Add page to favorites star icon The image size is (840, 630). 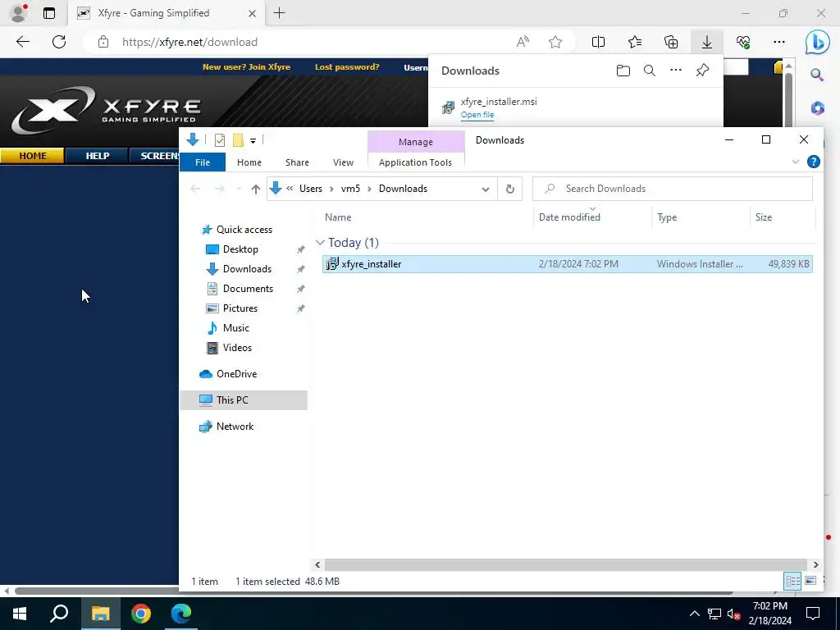pyautogui.click(x=555, y=42)
